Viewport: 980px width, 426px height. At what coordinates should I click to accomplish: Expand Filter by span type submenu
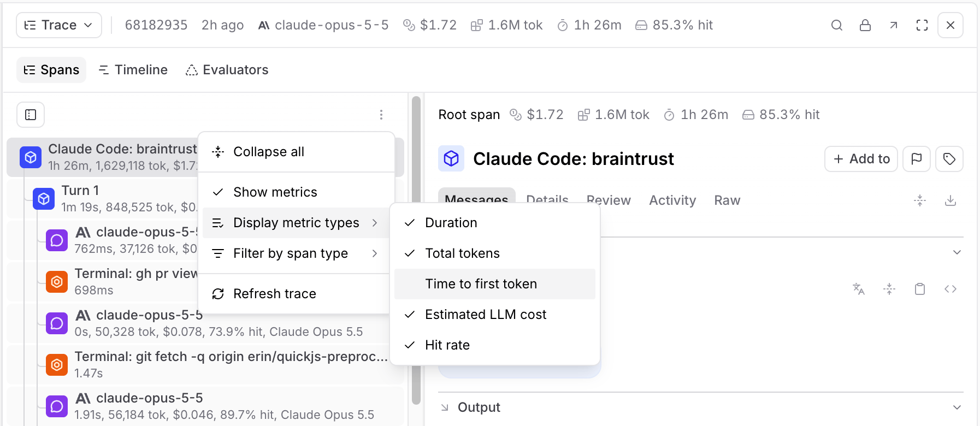(x=296, y=253)
